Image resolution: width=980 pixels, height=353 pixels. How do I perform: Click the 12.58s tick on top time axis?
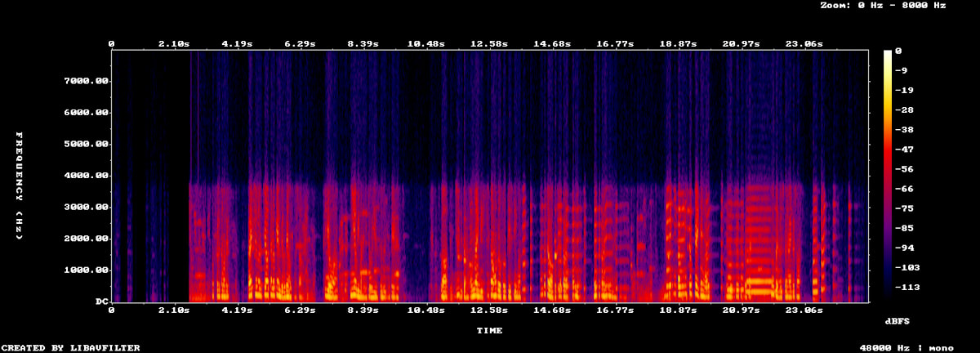pyautogui.click(x=489, y=43)
